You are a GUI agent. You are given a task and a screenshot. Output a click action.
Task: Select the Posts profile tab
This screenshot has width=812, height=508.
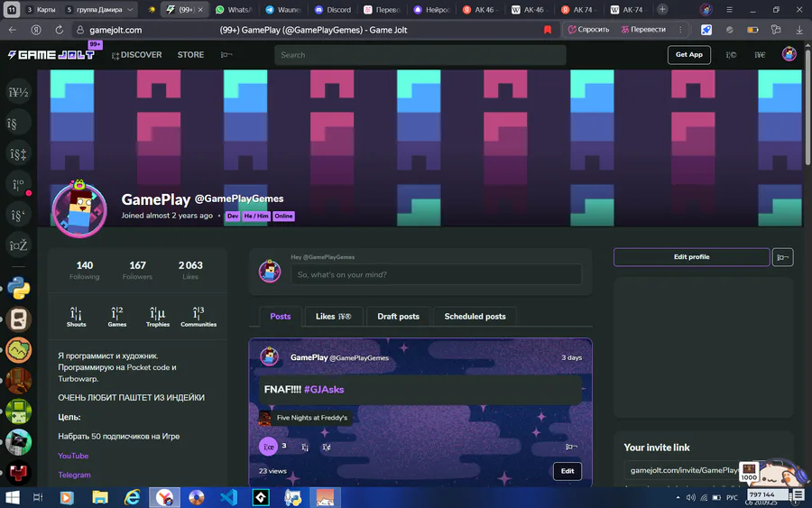point(281,317)
